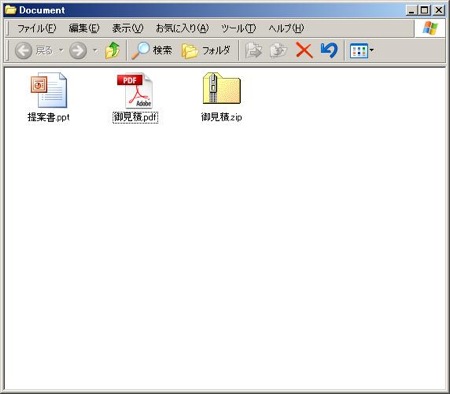Click the Move To folder icon
The image size is (450, 394).
pos(254,51)
